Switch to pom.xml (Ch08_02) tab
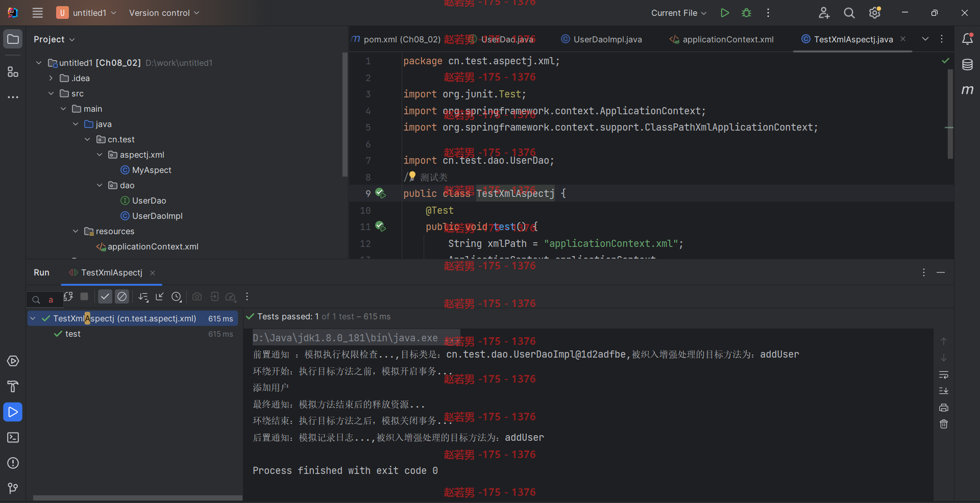 tap(396, 39)
